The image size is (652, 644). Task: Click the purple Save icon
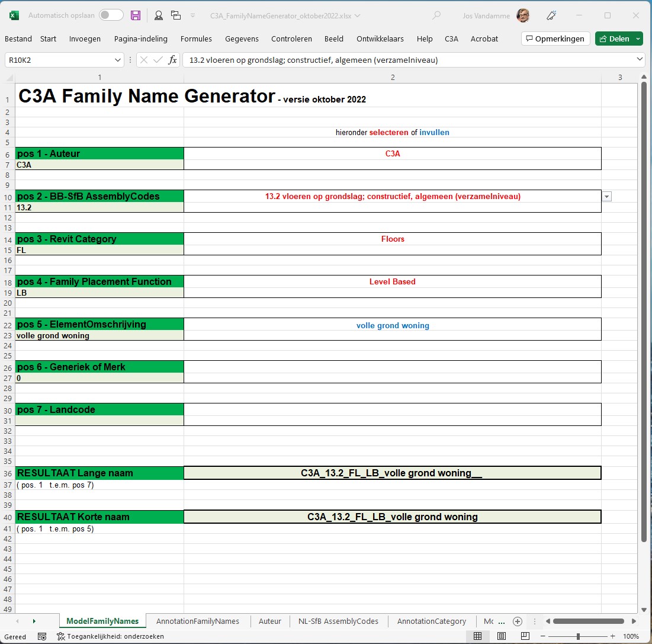pyautogui.click(x=136, y=15)
